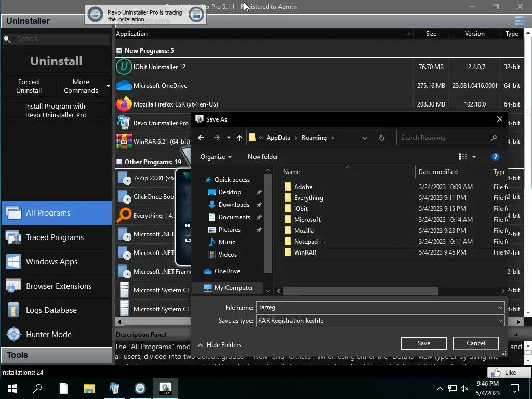Click Windows Apps logo icon

(14, 262)
